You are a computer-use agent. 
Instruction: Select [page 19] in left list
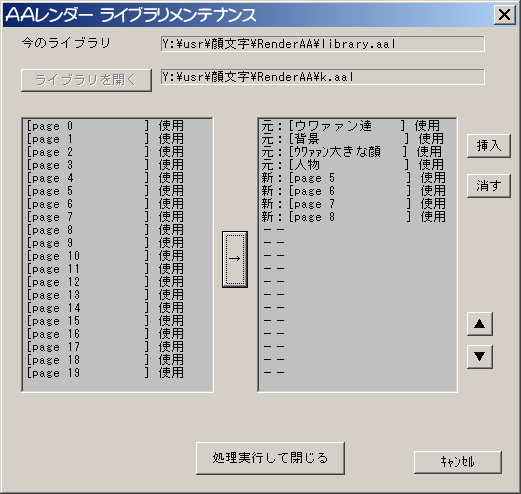(105, 373)
